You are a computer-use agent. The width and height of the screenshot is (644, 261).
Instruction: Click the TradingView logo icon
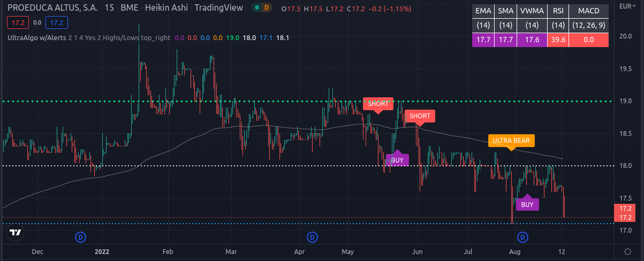pos(16,232)
